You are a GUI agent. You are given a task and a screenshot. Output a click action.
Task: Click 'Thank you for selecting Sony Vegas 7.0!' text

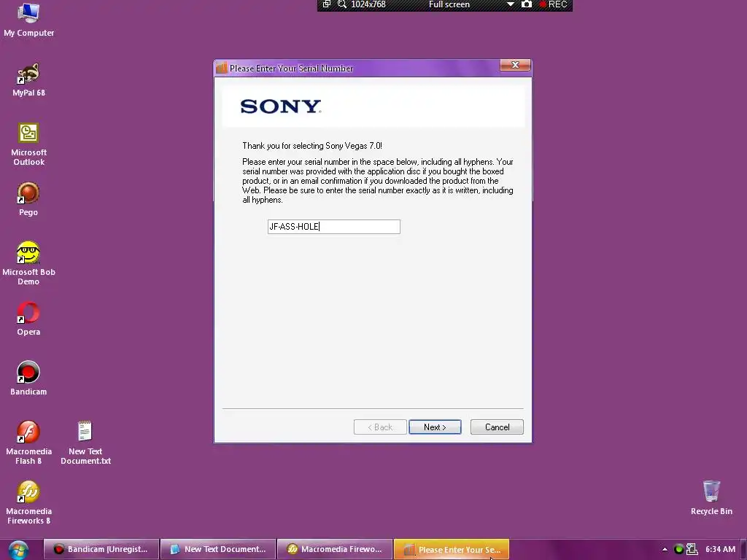312,146
